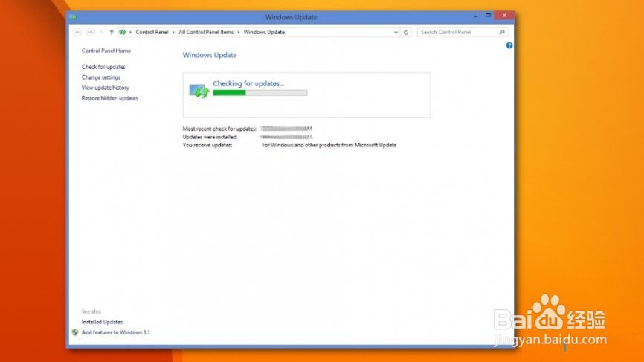
Task: Click 'For Windows and other products' text
Action: [x=329, y=145]
